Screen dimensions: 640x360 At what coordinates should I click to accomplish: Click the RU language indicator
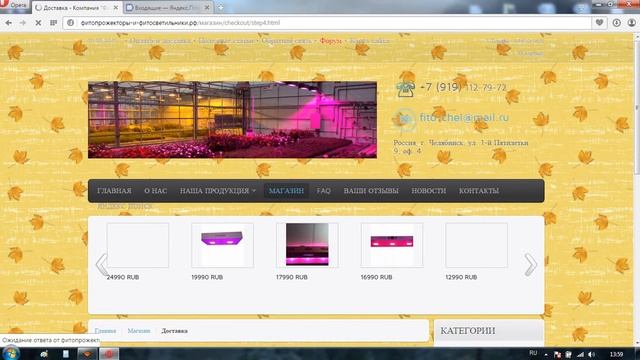coord(533,353)
